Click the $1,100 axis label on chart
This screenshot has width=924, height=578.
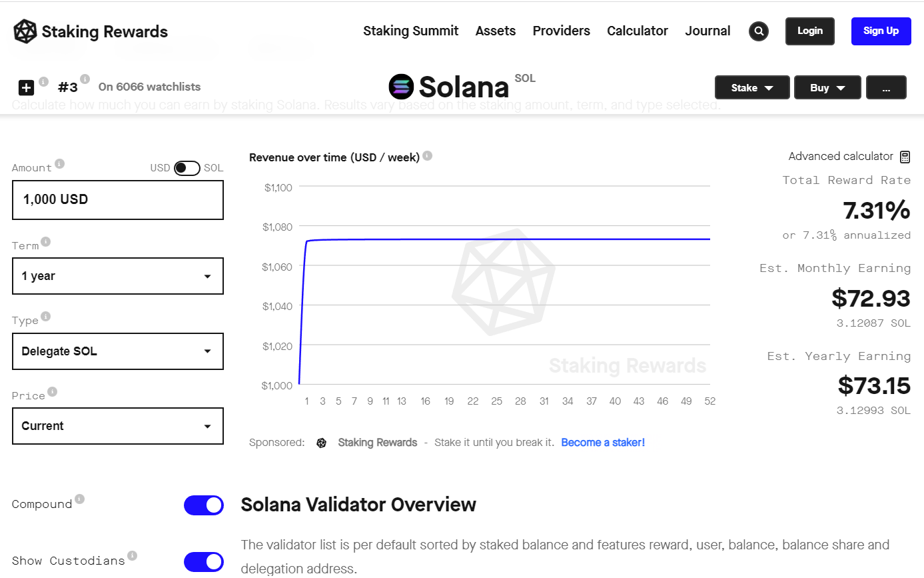278,187
